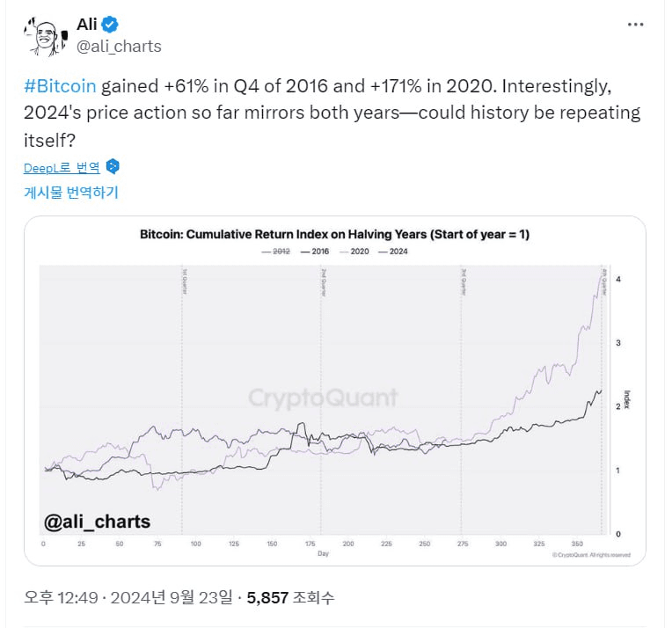This screenshot has width=672, height=628.
Task: Click the 5,857 조회수 view count
Action: click(290, 597)
